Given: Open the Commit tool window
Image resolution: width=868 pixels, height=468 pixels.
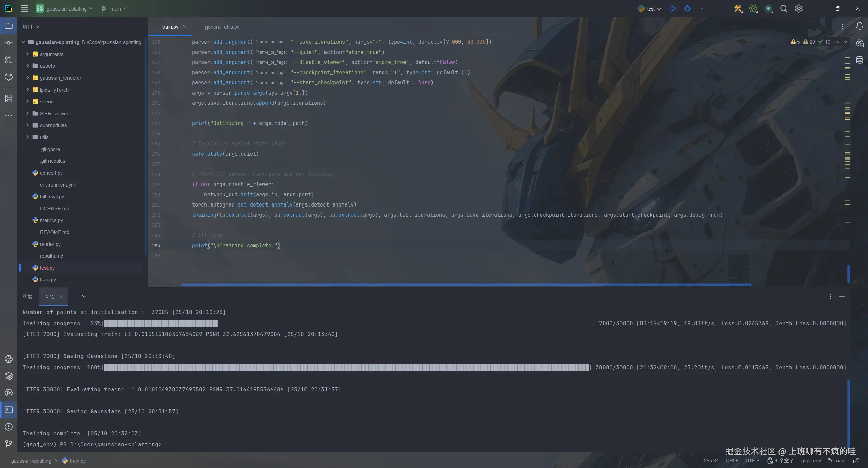Looking at the screenshot, I should tap(9, 43).
